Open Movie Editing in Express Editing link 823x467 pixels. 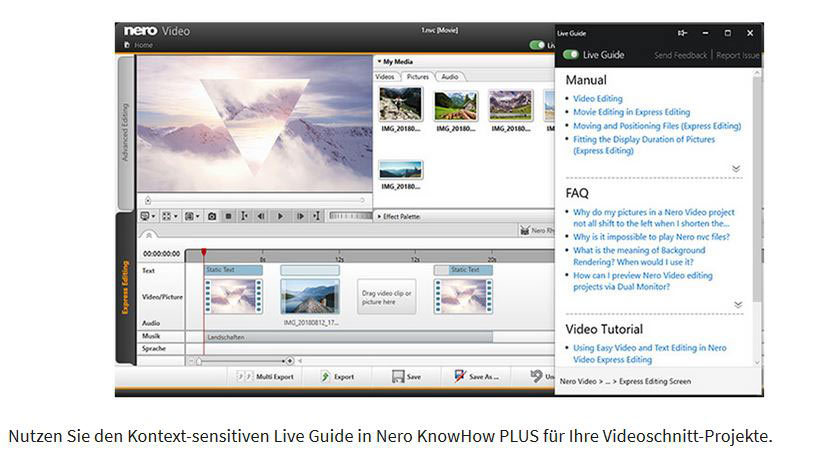[x=631, y=112]
